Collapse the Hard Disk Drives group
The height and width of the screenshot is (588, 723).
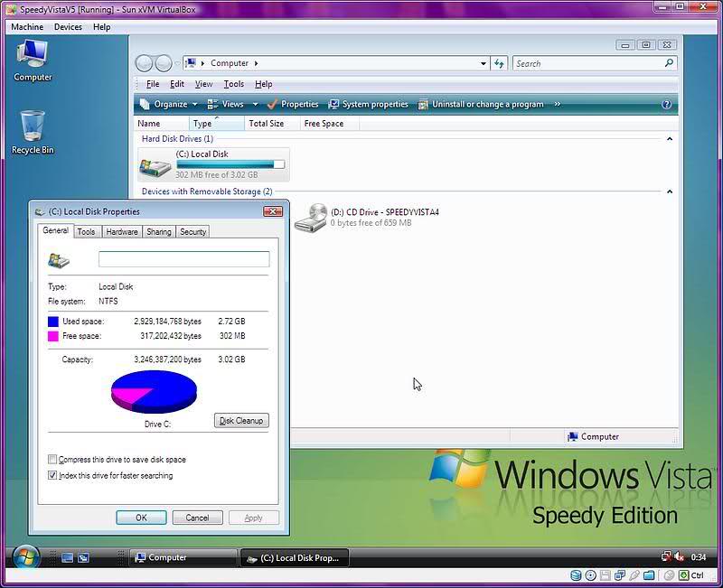click(670, 139)
